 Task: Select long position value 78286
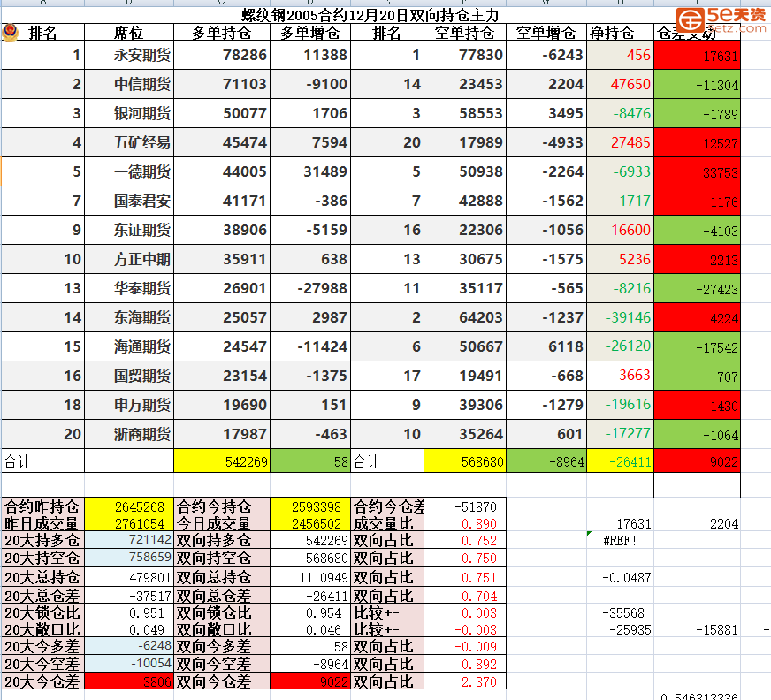[222, 55]
